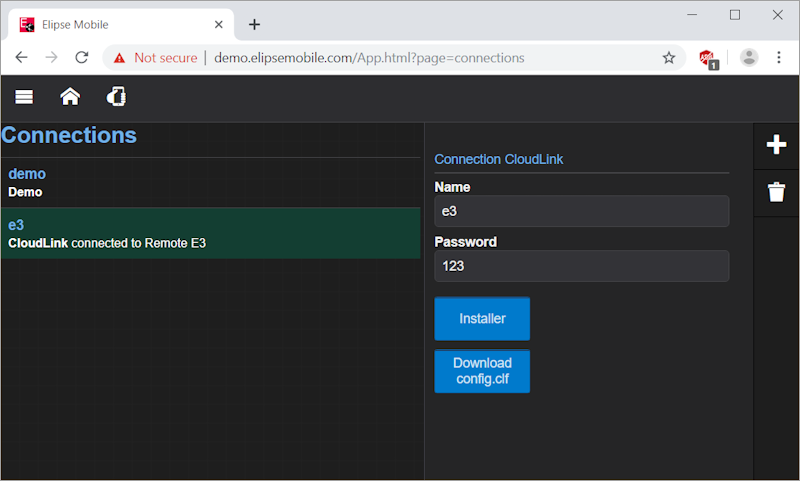
Task: Open Chrome's three-dot menu
Action: (x=779, y=58)
